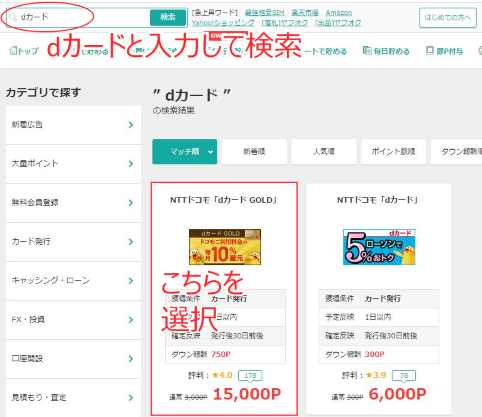Open the Amazon trending word link
Viewport: 482px width, 417px height.
point(338,13)
